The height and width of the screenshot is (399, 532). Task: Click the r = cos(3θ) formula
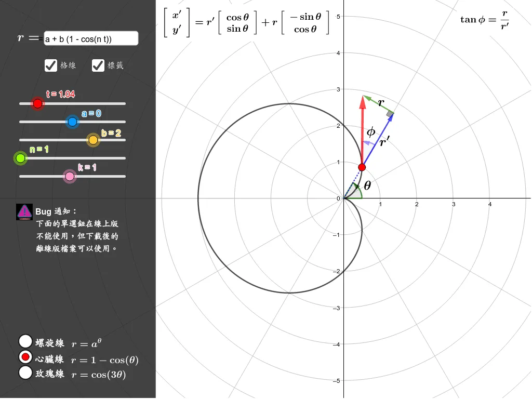[99, 375]
